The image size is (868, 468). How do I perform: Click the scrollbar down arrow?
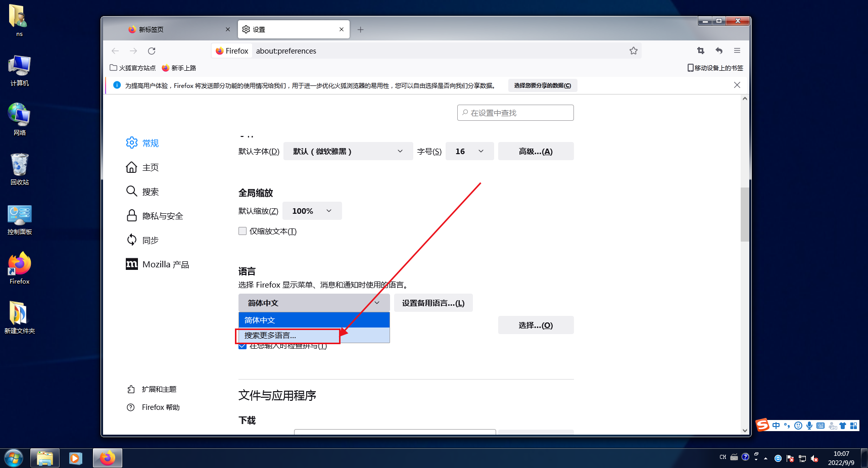(x=745, y=431)
